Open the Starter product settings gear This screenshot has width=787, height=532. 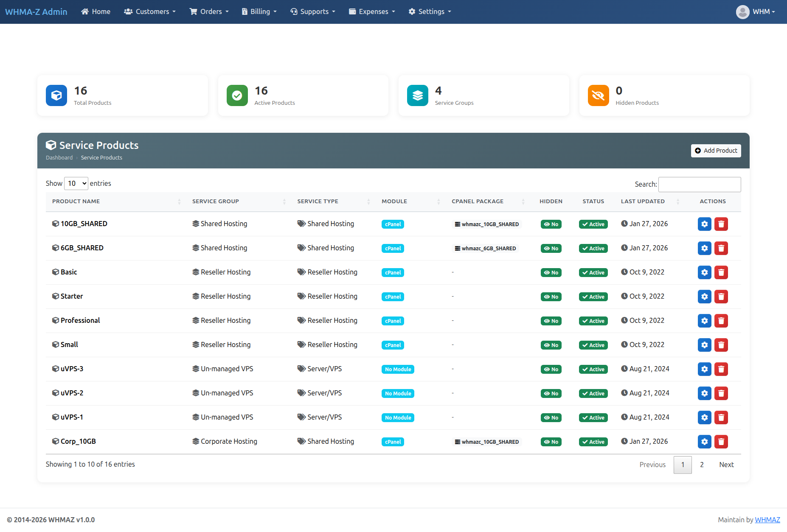[x=704, y=297]
